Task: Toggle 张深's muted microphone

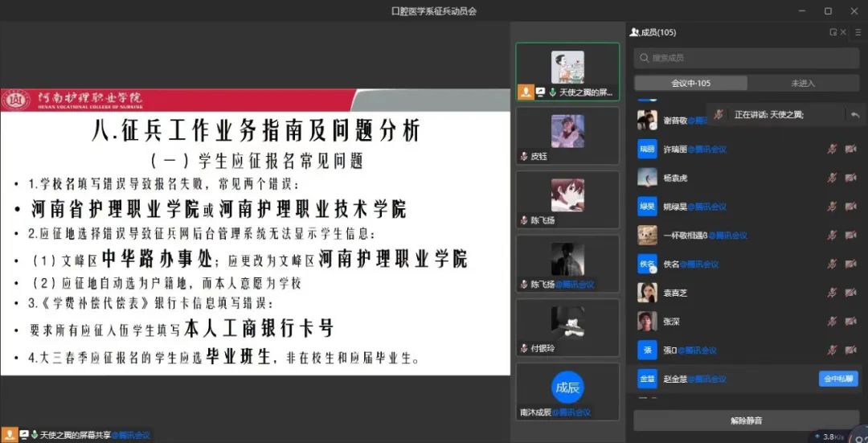Action: (833, 322)
